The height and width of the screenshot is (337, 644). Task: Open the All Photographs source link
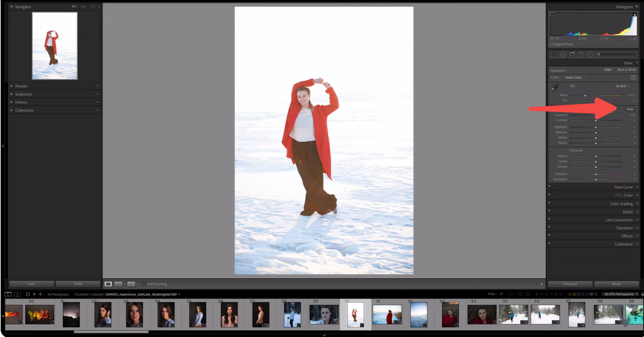tap(58, 294)
